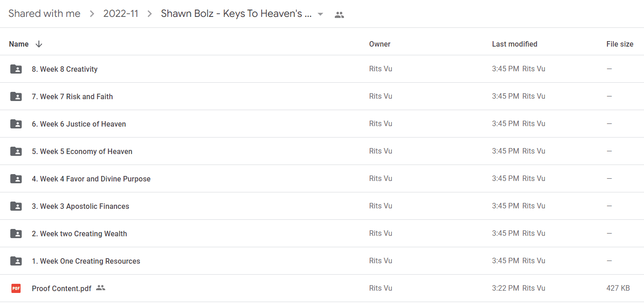Select the Week 4 Favor and Divine Purpose folder
Viewport: 644px width, 303px height.
(322, 179)
